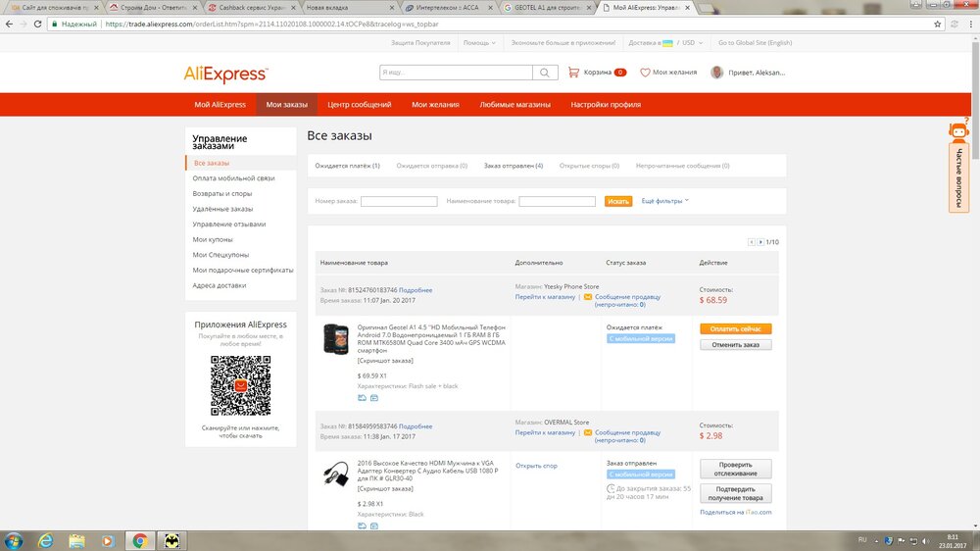
Task: Click Go to Global Site (English)
Action: (755, 42)
